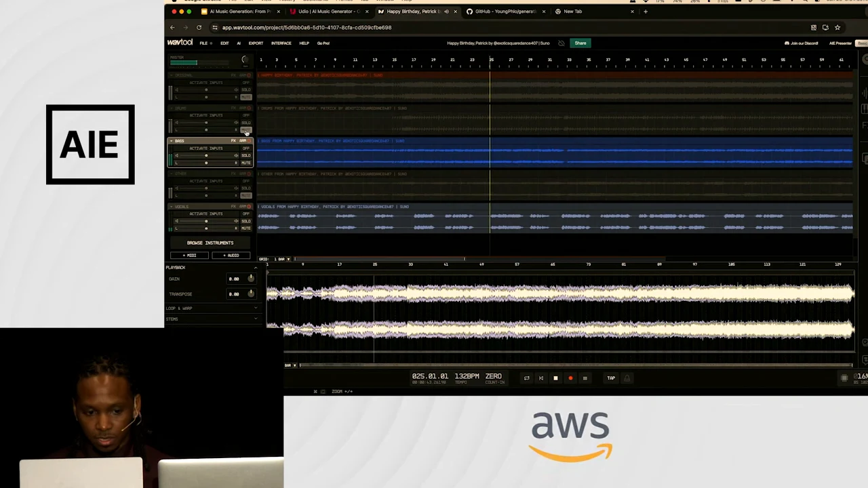Click the green Share button
This screenshot has width=868, height=488.
point(580,43)
